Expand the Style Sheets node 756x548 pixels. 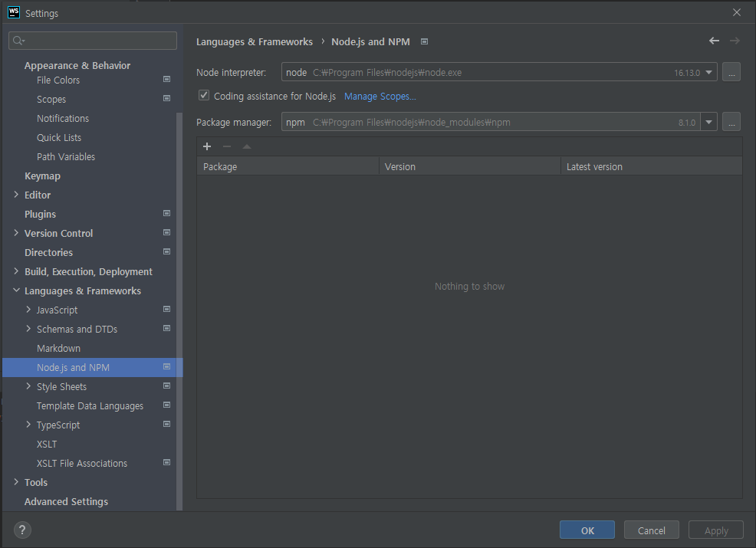pyautogui.click(x=28, y=386)
